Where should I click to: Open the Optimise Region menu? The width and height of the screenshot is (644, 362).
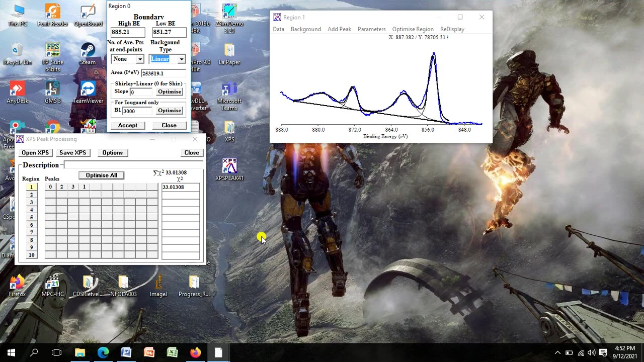[x=413, y=29]
